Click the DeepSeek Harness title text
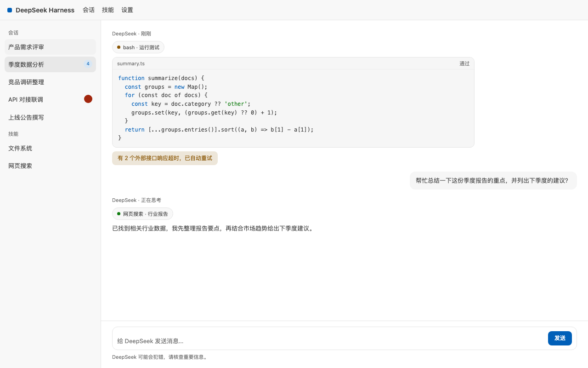The image size is (588, 368). [x=45, y=10]
